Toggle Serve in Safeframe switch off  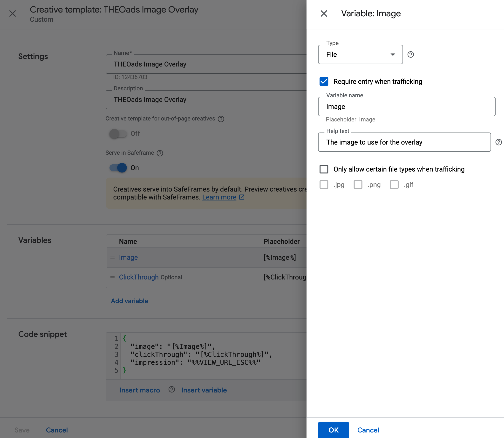[118, 168]
